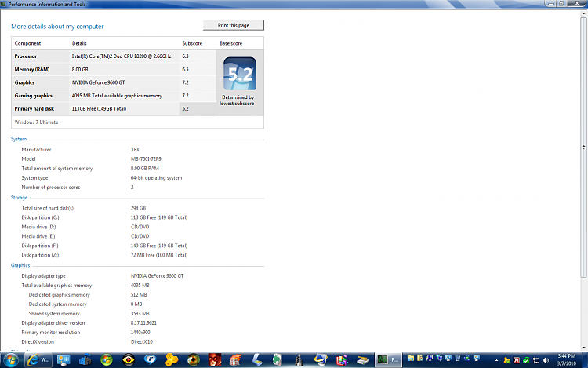
Task: Launch the chess piece taskbar icon
Action: pos(299,360)
